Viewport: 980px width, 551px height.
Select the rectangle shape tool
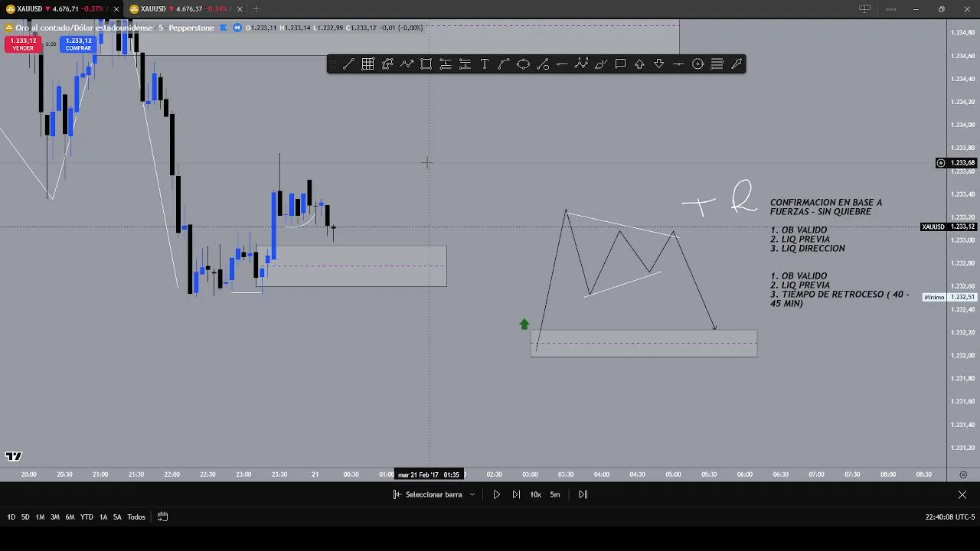(x=426, y=64)
